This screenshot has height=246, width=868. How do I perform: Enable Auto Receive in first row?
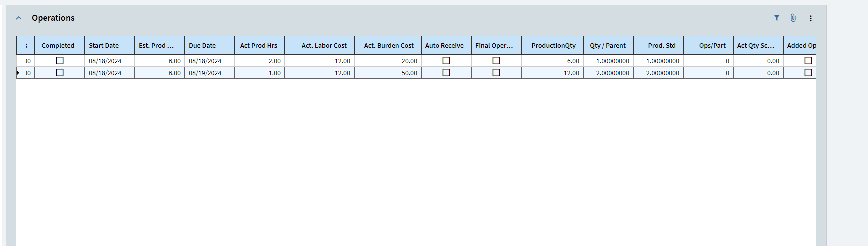tap(446, 61)
